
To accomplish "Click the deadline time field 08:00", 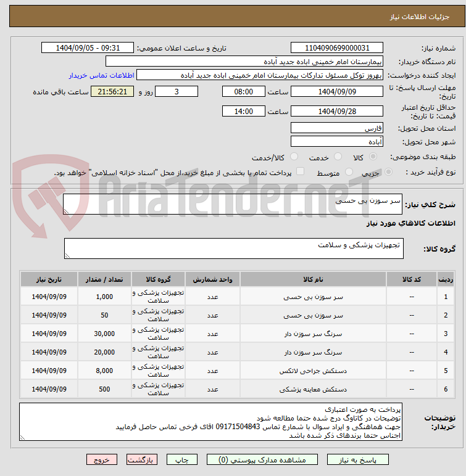I will (243, 91).
